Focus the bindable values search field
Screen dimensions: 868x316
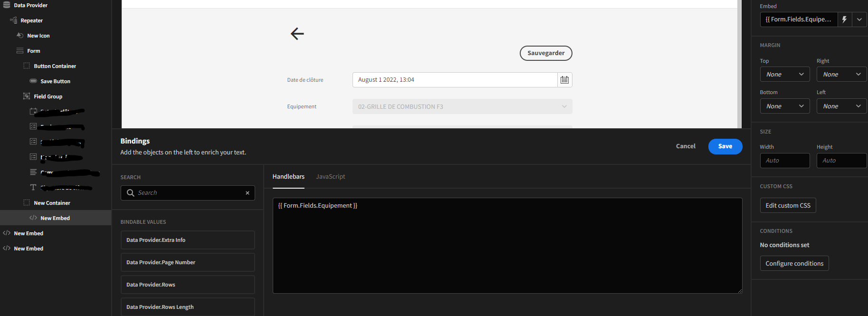[188, 193]
